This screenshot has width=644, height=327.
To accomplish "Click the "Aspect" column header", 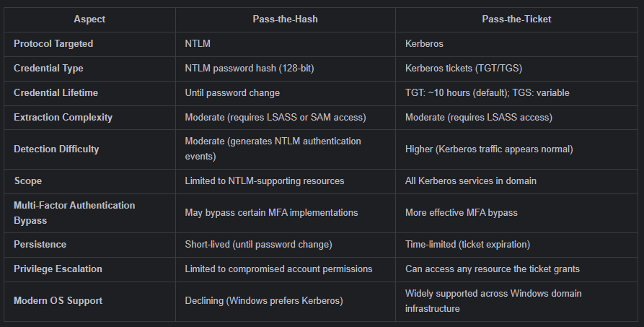I will [x=89, y=19].
